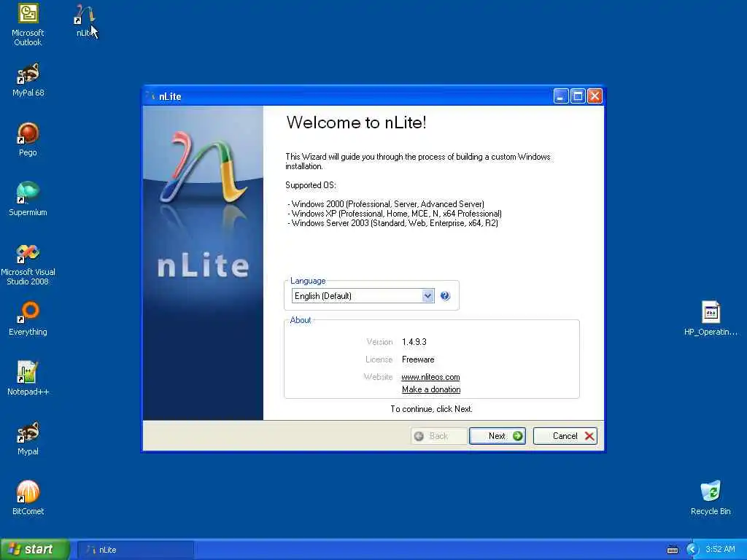Select the BitComet desktop icon
Screen dimensions: 747x560
pos(28,497)
